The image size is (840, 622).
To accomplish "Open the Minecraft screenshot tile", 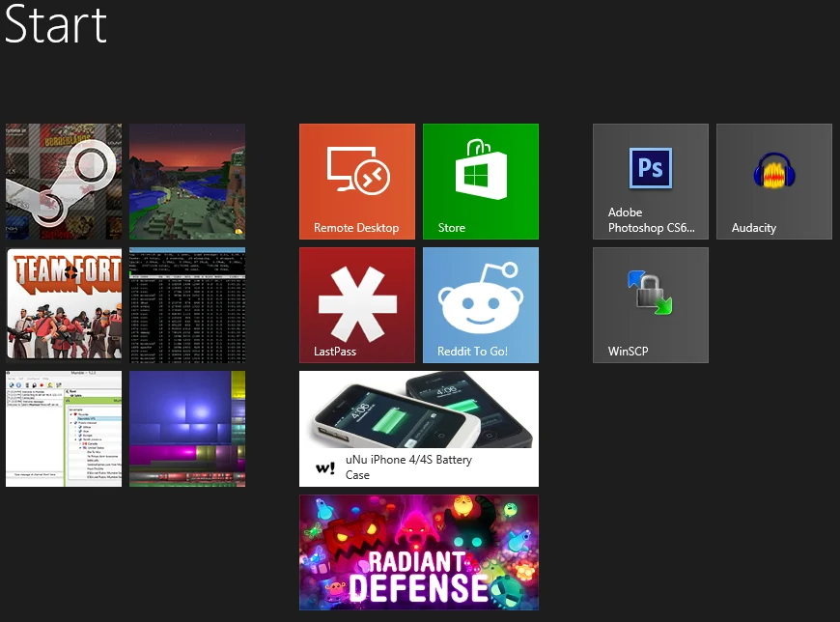I will [x=186, y=182].
